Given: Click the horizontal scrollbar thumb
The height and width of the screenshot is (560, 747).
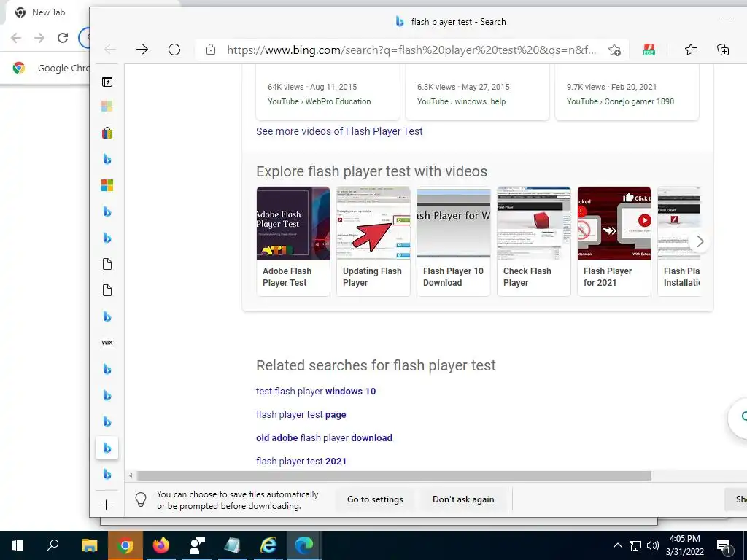Looking at the screenshot, I should [394, 475].
